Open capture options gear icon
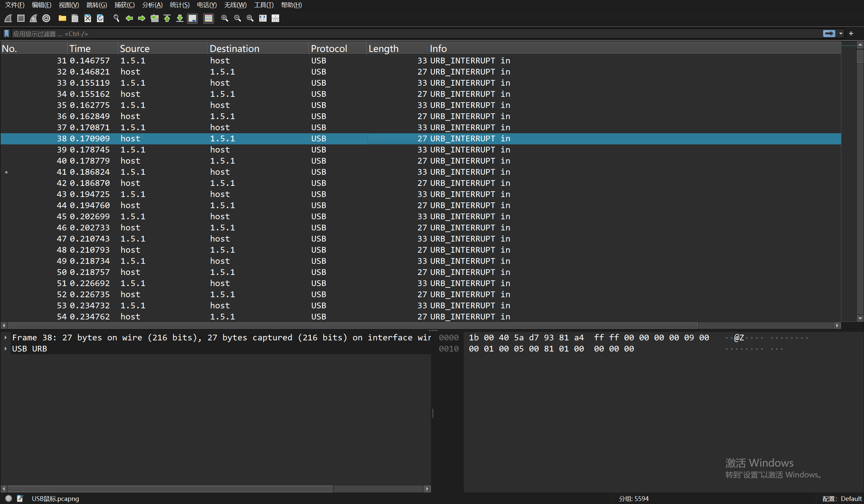This screenshot has height=504, width=864. tap(46, 18)
